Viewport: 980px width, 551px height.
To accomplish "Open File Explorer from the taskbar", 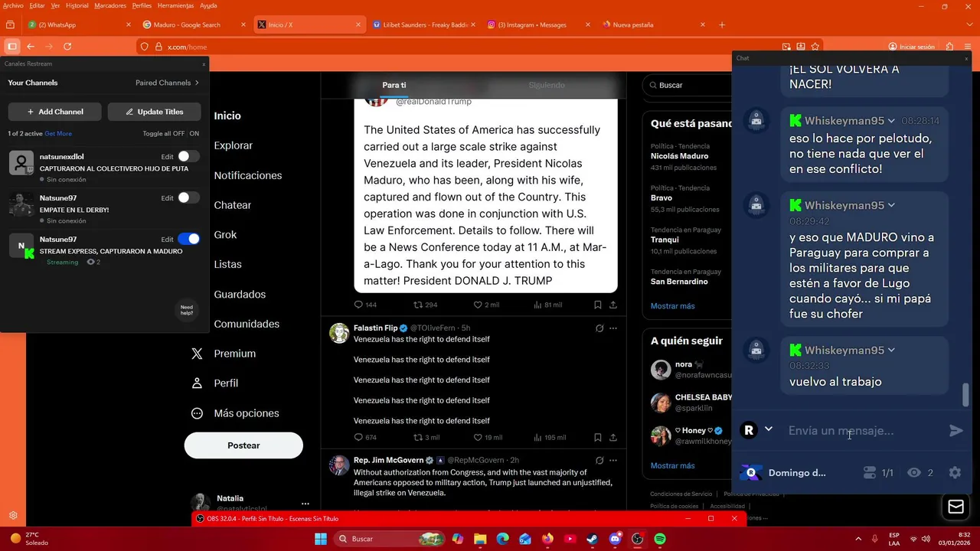I will pyautogui.click(x=480, y=539).
